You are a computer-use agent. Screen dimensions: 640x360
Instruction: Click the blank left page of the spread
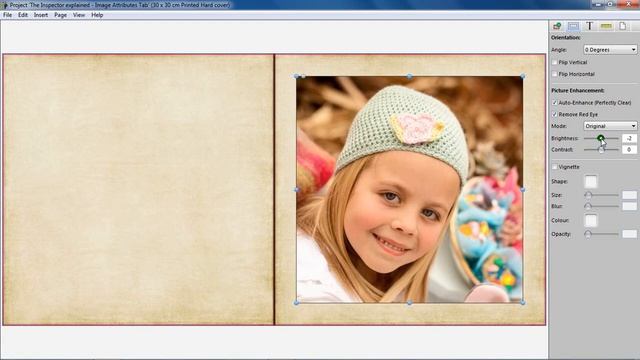coord(138,189)
